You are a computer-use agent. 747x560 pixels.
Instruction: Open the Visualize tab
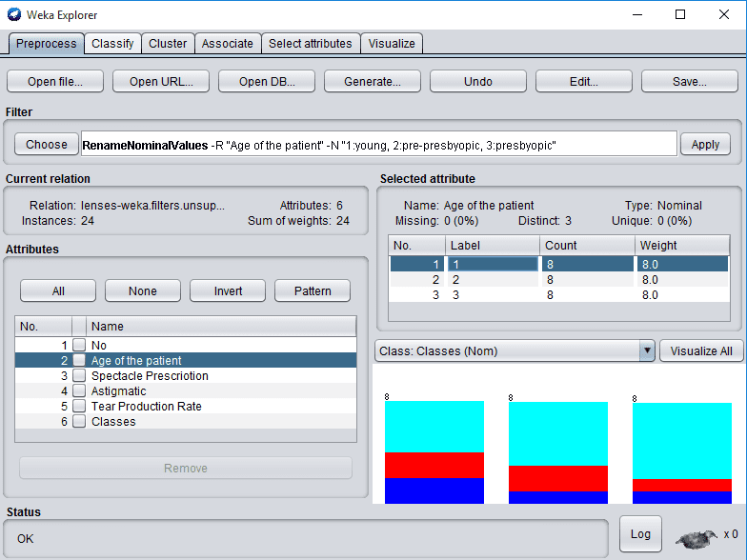click(x=392, y=44)
